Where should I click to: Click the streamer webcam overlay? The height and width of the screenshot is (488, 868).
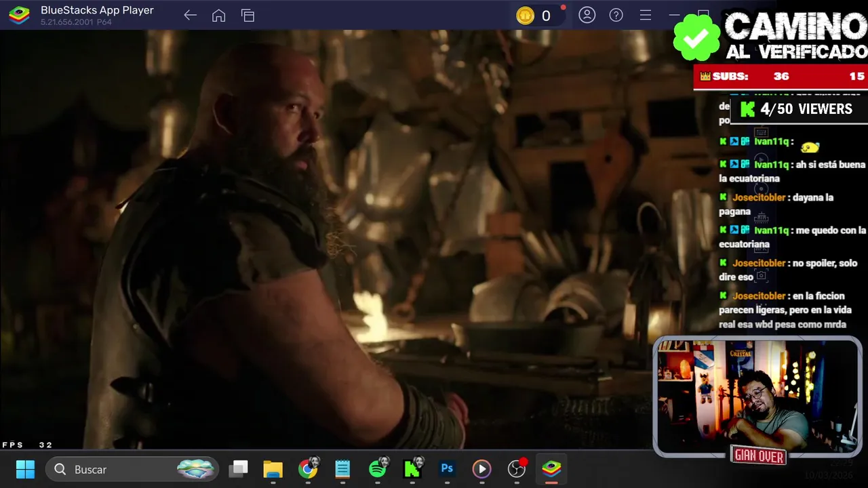coord(757,396)
